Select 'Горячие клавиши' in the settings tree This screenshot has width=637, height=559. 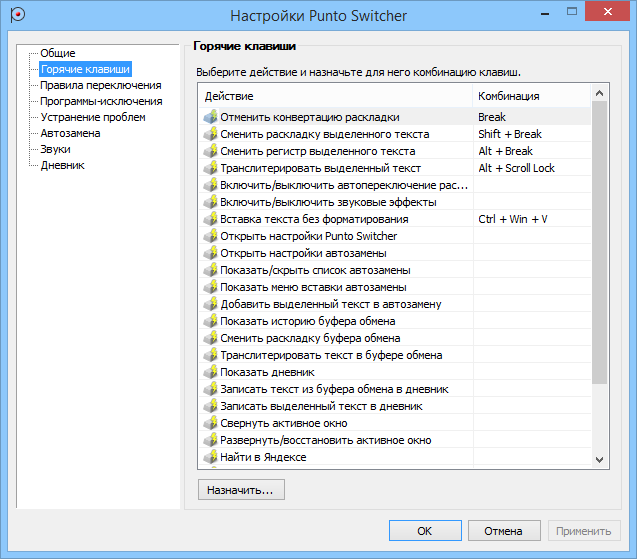coord(85,69)
